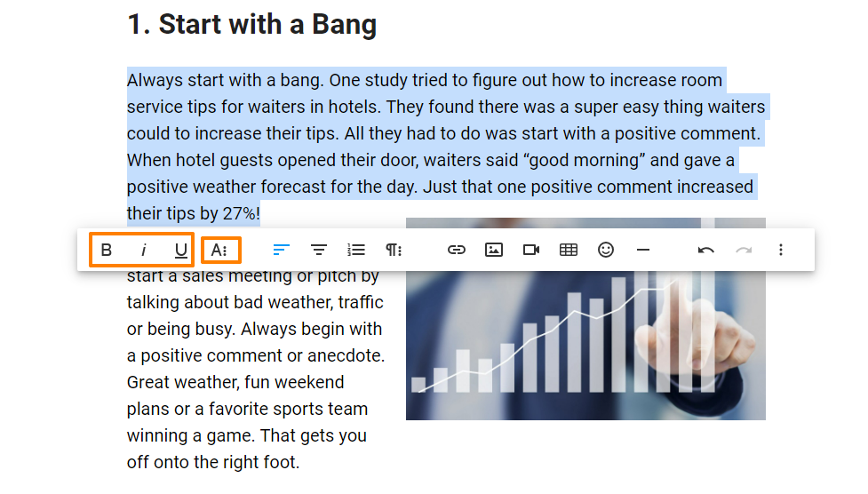Screen dimensions: 868x494
Task: Click the line "plans or a favorite sports team"
Action: pos(248,409)
